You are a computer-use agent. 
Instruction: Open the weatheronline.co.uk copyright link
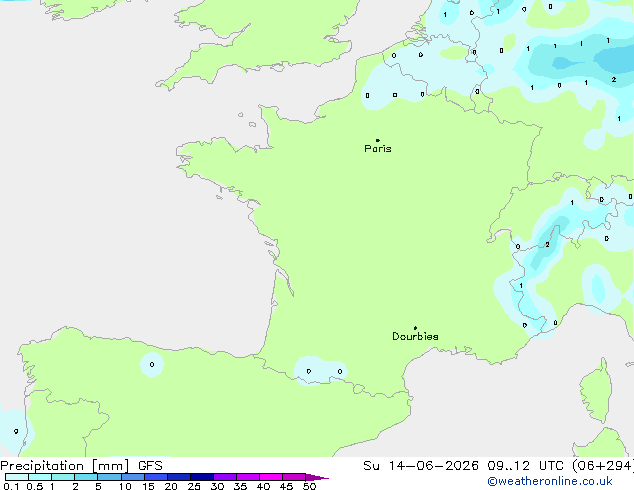point(550,481)
